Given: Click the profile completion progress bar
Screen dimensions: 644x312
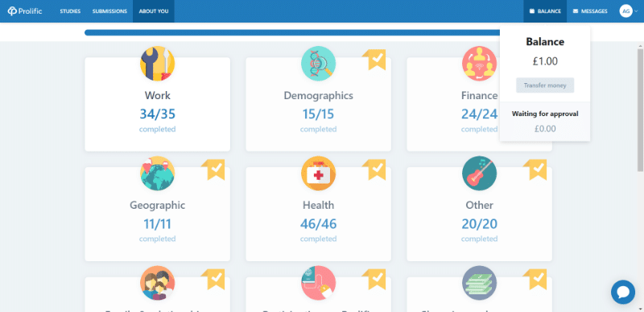Looking at the screenshot, I should [292, 32].
